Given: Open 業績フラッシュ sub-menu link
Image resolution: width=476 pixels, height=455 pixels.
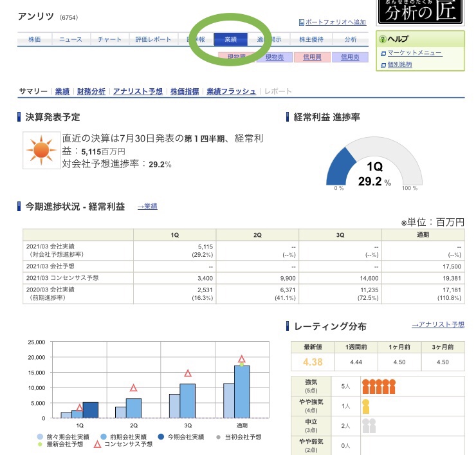Looking at the screenshot, I should click(x=231, y=91).
